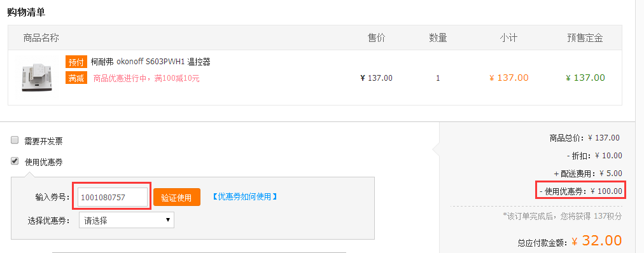Click the 售价 column header
644x253 pixels.
pos(377,38)
